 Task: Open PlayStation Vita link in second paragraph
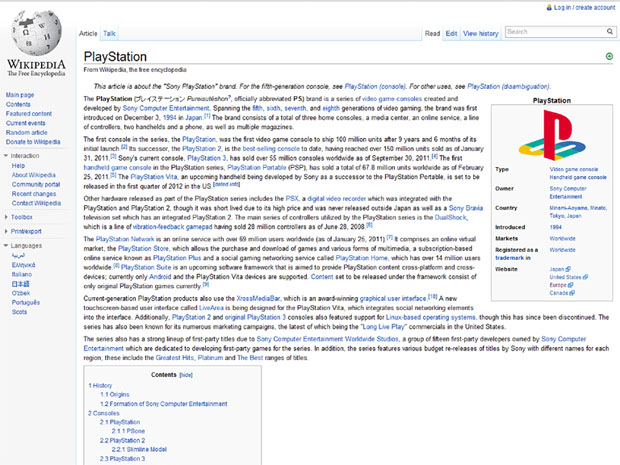click(x=154, y=177)
